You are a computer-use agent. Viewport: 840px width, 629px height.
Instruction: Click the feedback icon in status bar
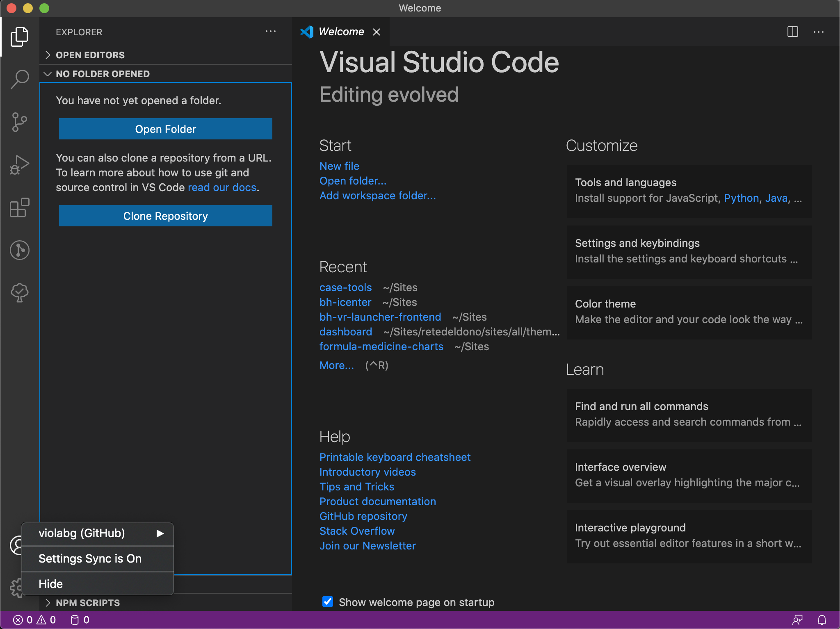point(797,620)
